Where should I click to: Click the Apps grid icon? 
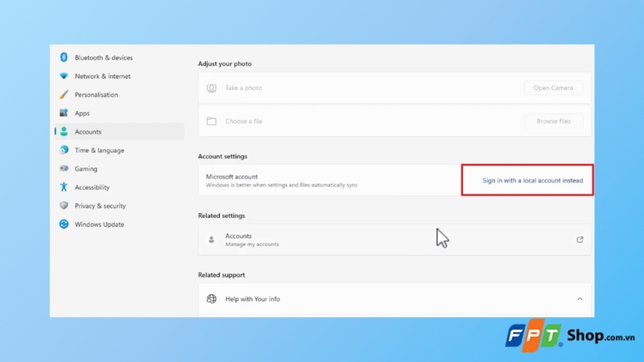(x=64, y=113)
